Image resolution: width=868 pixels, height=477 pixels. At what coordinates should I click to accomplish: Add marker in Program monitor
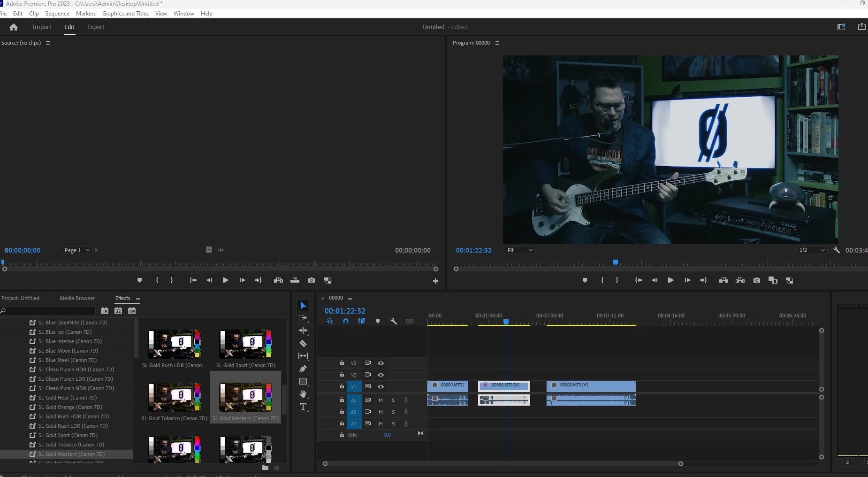(585, 280)
